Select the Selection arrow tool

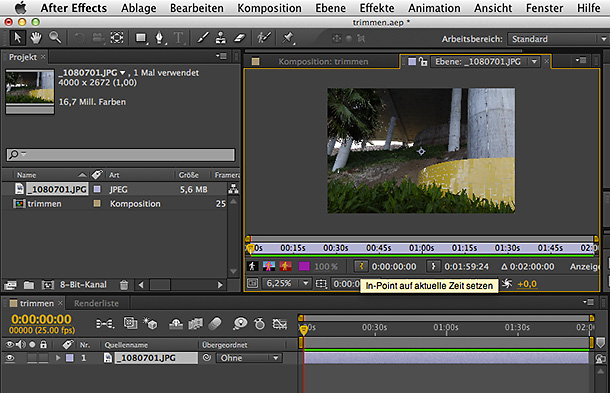[x=17, y=38]
